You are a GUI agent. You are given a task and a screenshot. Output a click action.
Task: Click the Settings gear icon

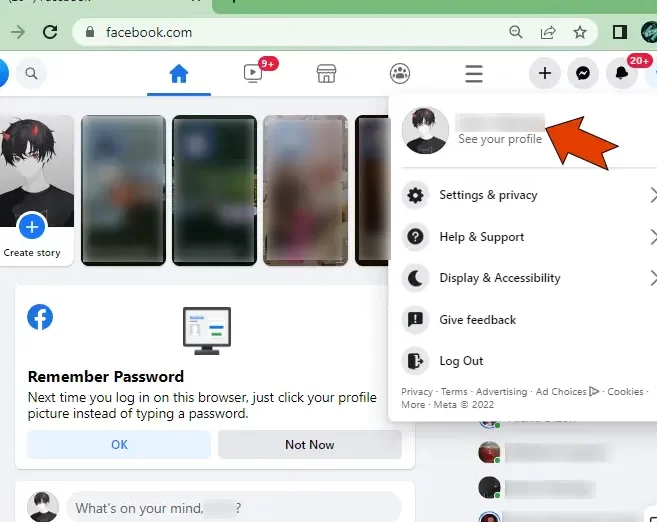(x=415, y=195)
